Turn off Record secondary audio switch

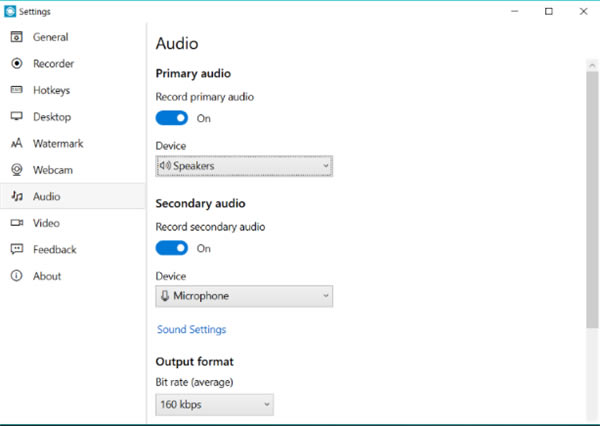(172, 248)
